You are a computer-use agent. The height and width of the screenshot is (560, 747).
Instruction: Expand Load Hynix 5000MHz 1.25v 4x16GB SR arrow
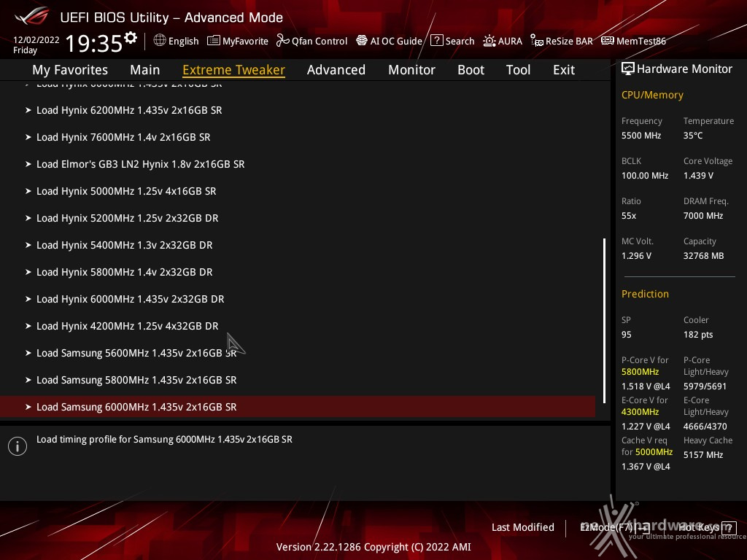coord(28,191)
